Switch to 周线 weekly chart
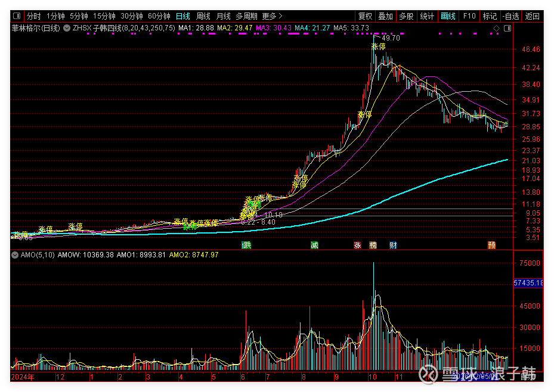The width and height of the screenshot is (554, 392). point(203,16)
